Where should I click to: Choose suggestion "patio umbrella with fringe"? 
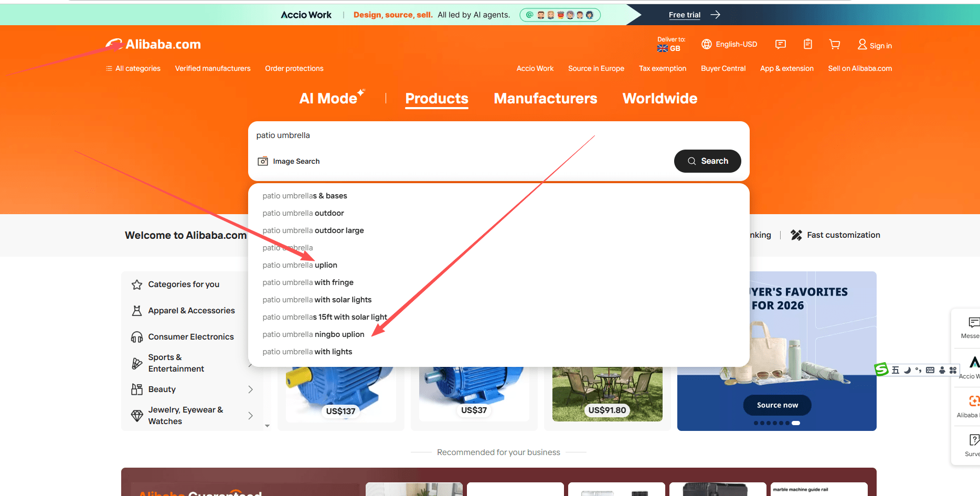point(498,282)
